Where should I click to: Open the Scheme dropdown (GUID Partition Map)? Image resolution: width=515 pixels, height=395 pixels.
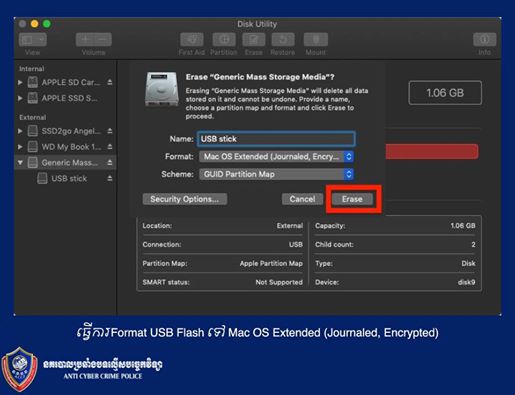click(276, 174)
